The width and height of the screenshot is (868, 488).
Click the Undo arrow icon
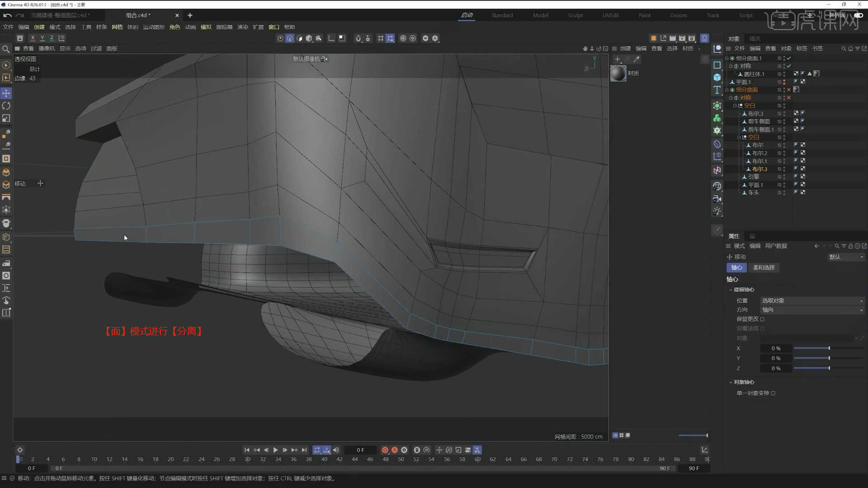click(7, 15)
